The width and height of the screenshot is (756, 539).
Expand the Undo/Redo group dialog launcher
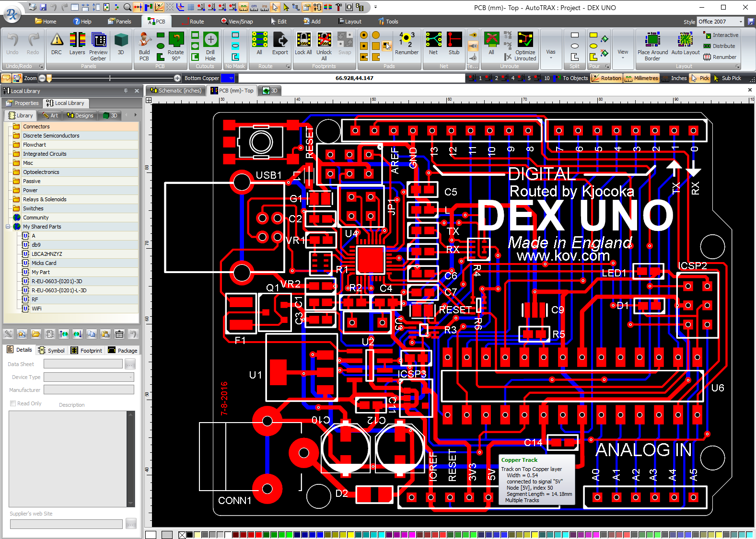(41, 67)
